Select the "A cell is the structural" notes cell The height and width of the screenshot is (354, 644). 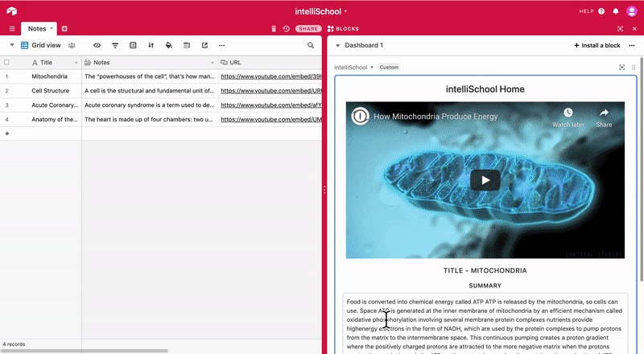click(x=150, y=91)
